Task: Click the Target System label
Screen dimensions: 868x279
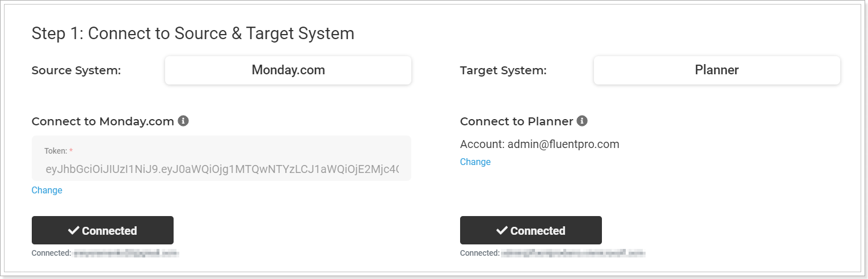Action: click(x=503, y=70)
